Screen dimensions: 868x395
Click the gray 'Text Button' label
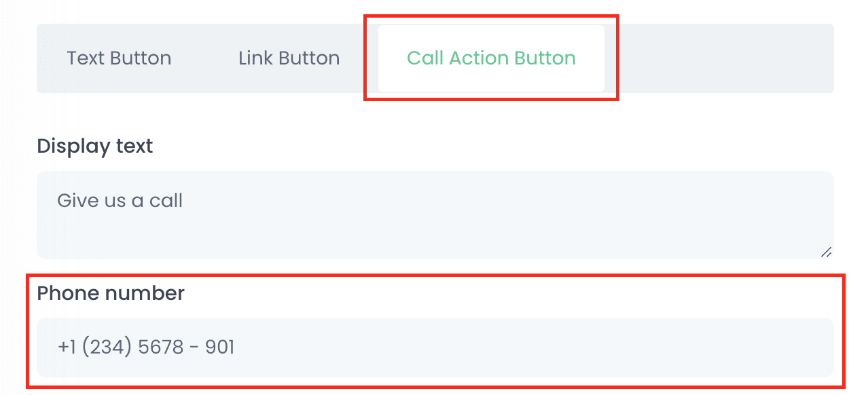[119, 58]
